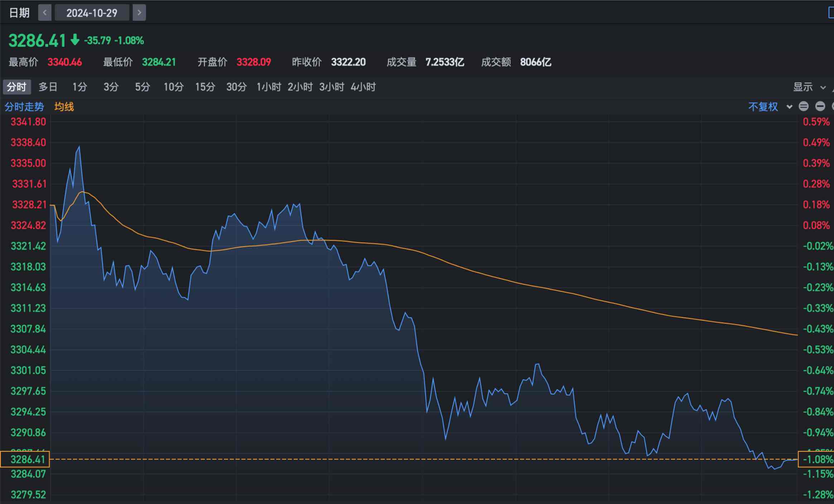This screenshot has width=834, height=504.
Task: Select the 4小时 interval tab
Action: click(x=363, y=87)
